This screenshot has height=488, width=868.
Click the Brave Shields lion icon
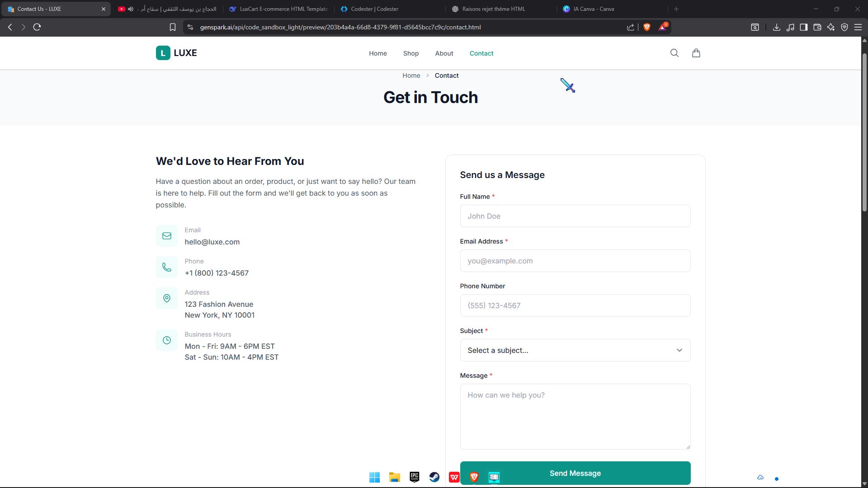click(x=646, y=27)
